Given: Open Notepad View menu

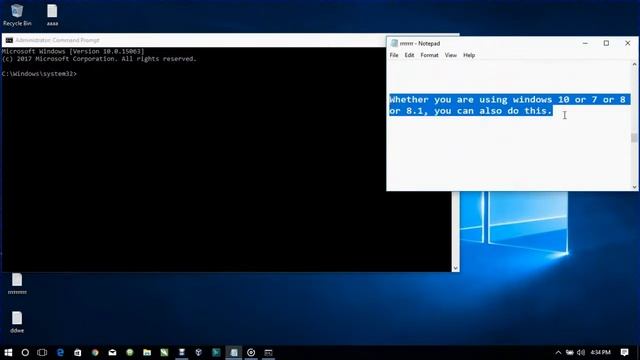Looking at the screenshot, I should coord(451,55).
